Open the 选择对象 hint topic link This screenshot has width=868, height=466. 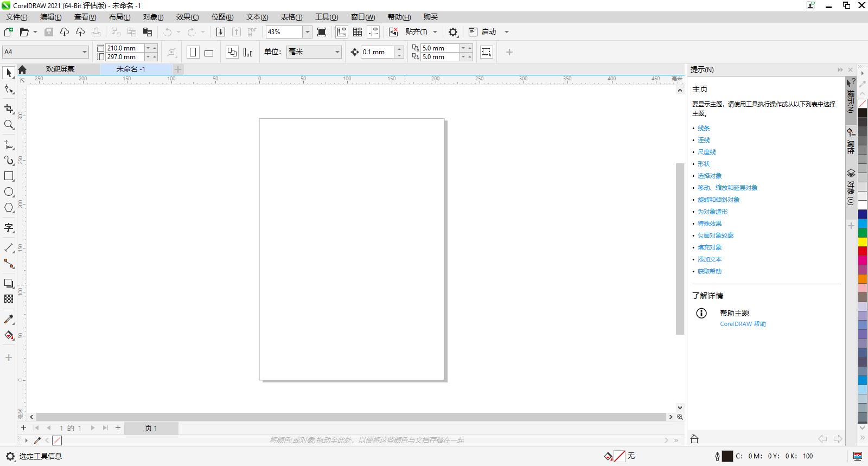coord(710,176)
